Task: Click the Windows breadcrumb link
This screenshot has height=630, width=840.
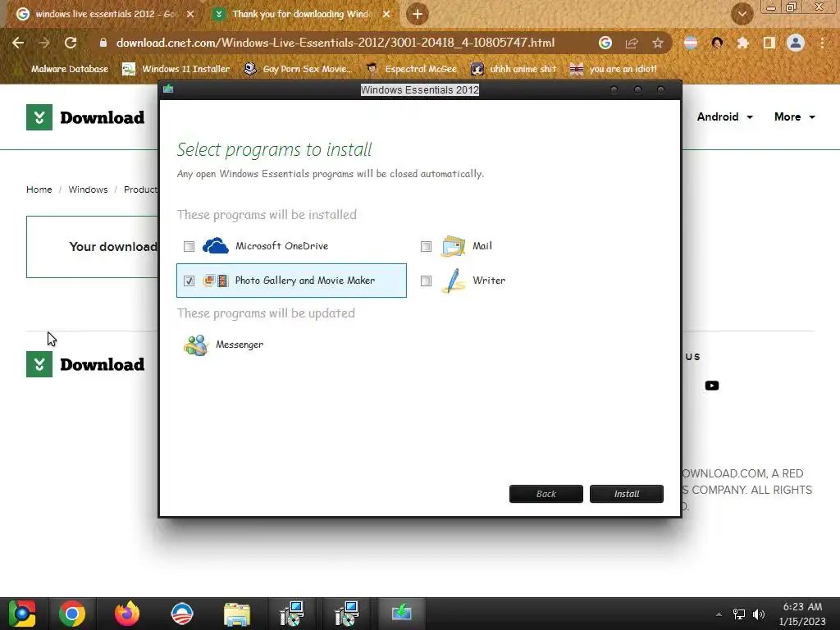Action: click(88, 189)
